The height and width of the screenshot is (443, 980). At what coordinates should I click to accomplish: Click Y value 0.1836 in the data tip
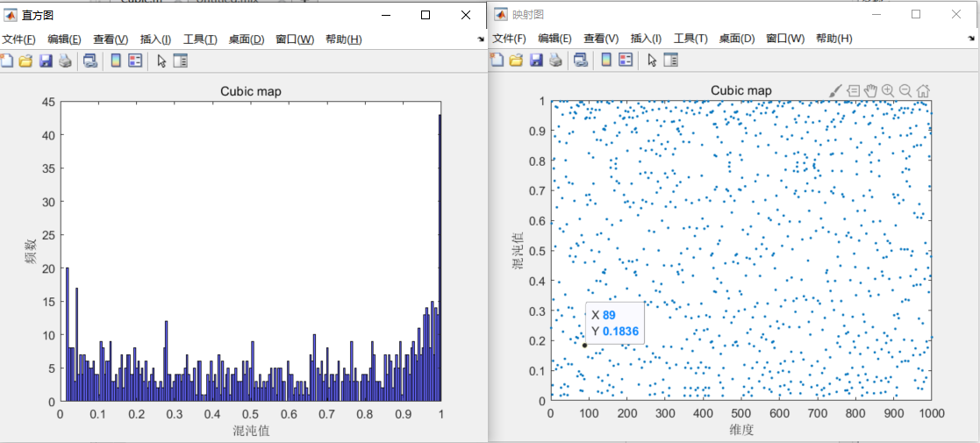pyautogui.click(x=620, y=332)
